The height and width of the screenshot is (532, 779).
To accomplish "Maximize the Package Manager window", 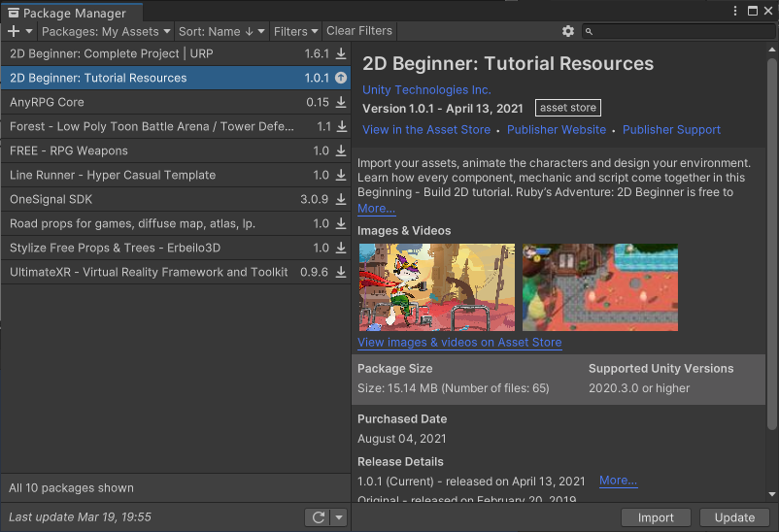I will point(753,11).
